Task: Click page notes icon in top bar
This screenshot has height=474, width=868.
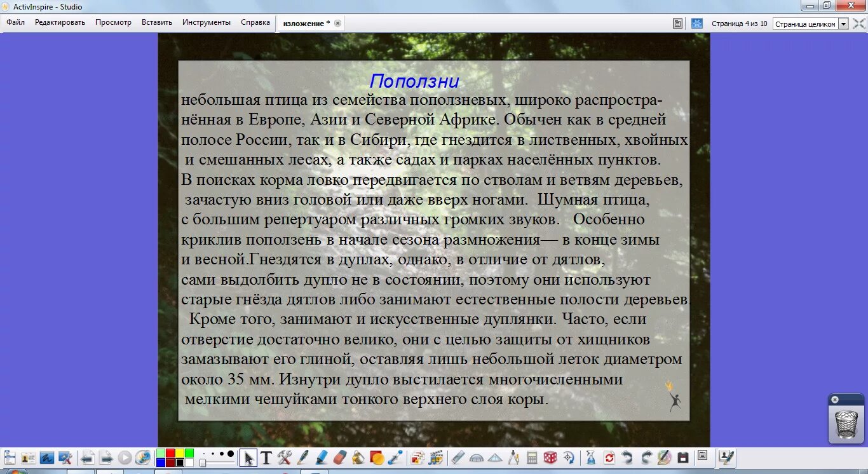Action: (678, 24)
